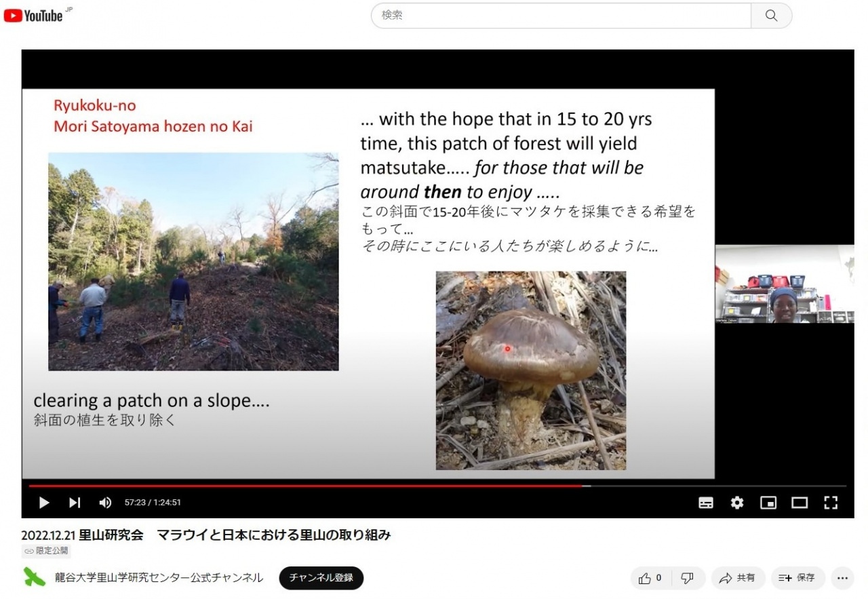Mute the video volume
The height and width of the screenshot is (599, 868).
click(x=105, y=503)
